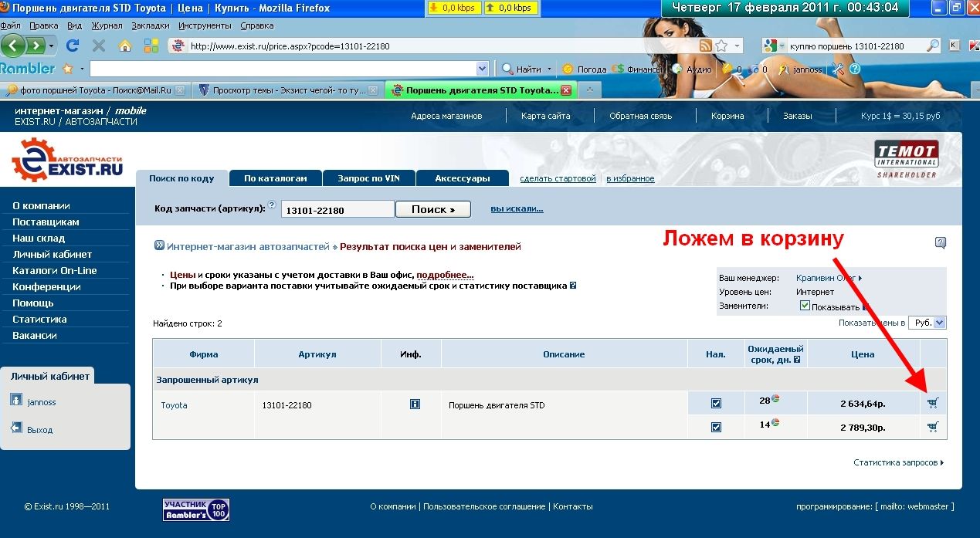The width and height of the screenshot is (980, 538).
Task: Expand the Rambler toolbar search field dropdown
Action: click(483, 69)
